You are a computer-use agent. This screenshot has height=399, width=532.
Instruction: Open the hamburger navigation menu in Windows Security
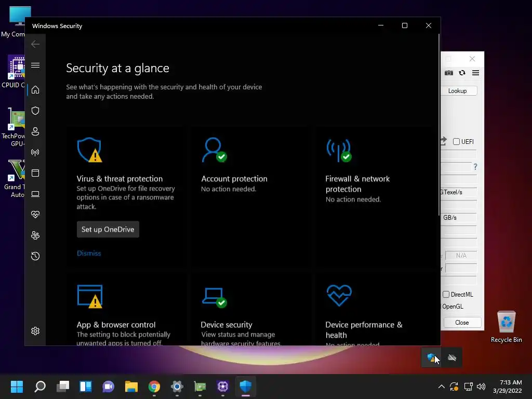(x=35, y=65)
